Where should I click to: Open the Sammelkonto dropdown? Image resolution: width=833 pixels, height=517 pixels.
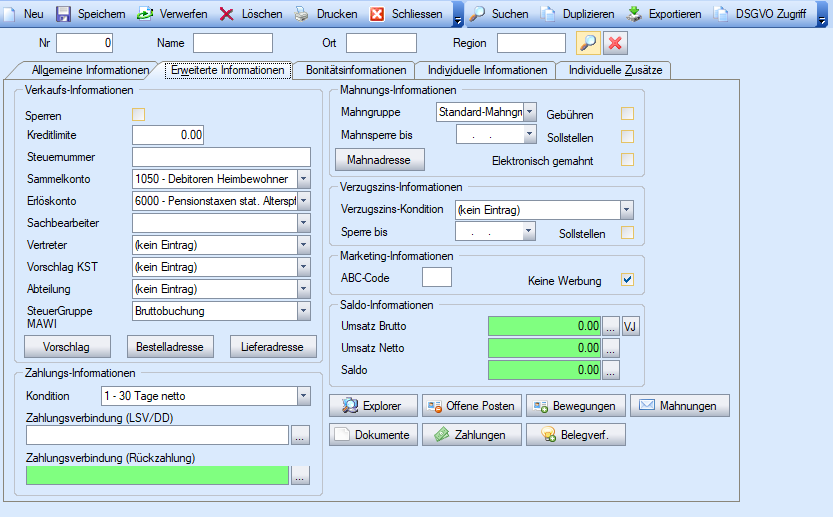click(304, 179)
